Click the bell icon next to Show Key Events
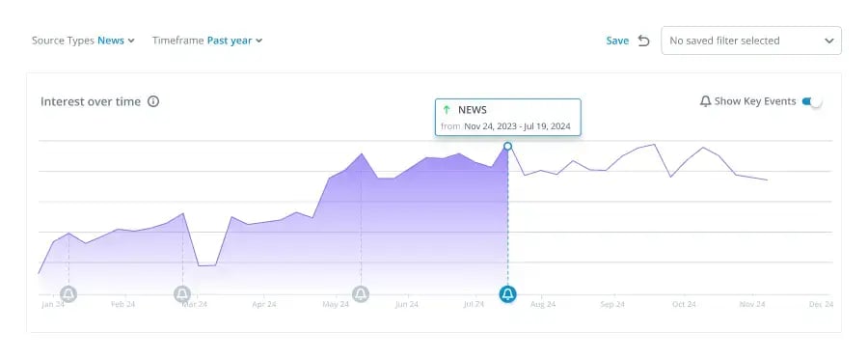The width and height of the screenshot is (868, 359). (x=705, y=101)
